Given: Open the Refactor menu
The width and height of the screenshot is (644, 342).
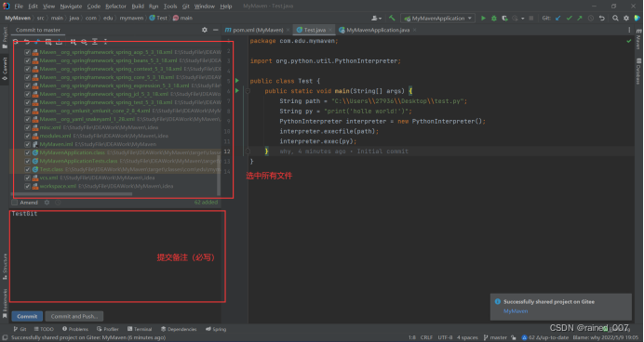Looking at the screenshot, I should coord(115,7).
